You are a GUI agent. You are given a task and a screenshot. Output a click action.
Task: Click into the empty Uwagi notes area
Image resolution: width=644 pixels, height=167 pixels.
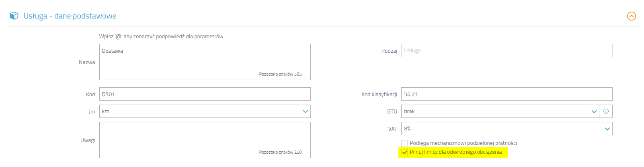click(x=205, y=140)
